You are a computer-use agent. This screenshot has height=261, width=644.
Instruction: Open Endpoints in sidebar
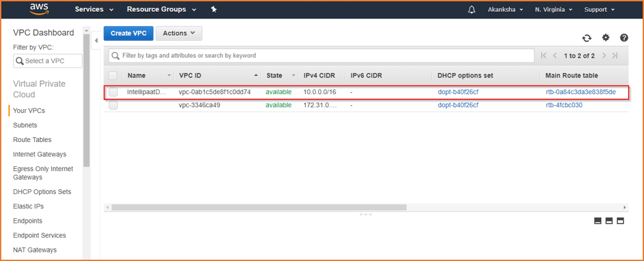point(28,221)
